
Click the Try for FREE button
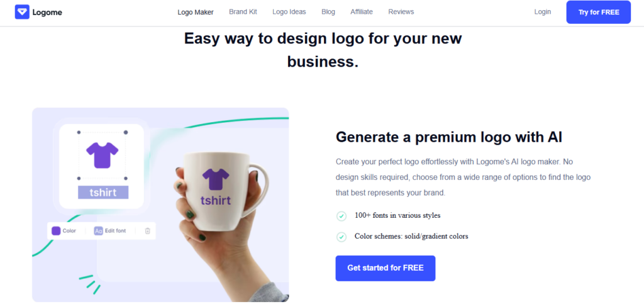click(599, 13)
